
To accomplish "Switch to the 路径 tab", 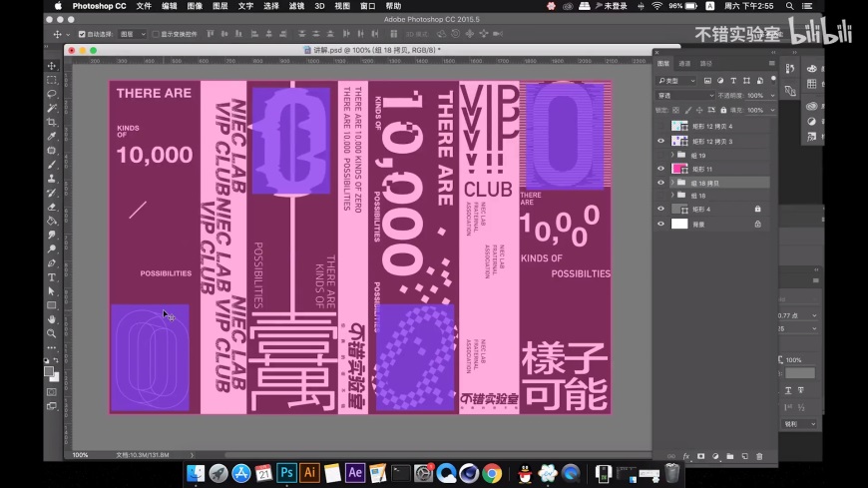I will click(705, 64).
